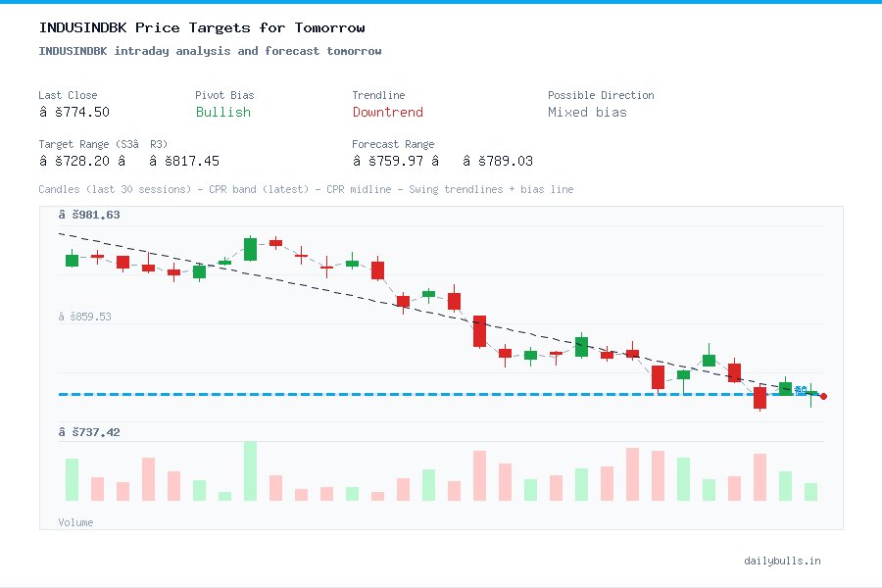
Task: Click the intraday analysis subtitle text
Action: (211, 50)
